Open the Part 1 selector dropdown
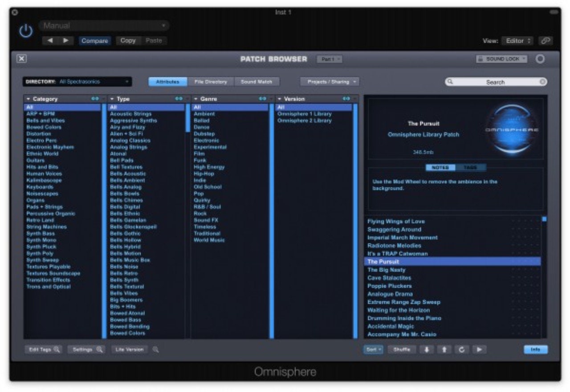The width and height of the screenshot is (570, 392). pos(330,59)
